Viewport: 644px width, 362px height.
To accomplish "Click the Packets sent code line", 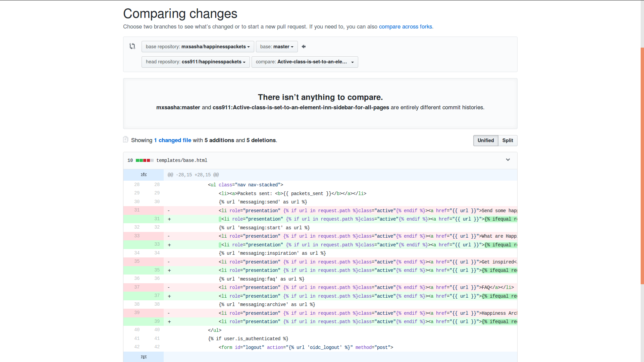I will pyautogui.click(x=340, y=193).
